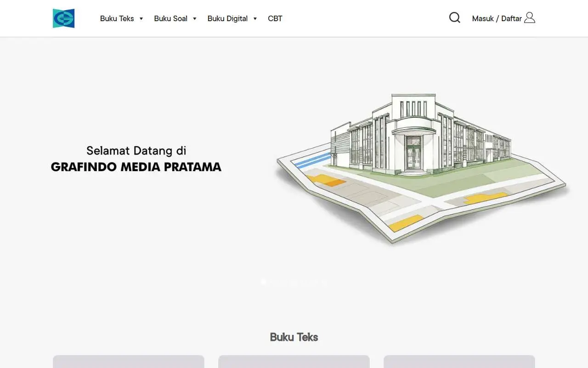Image resolution: width=588 pixels, height=368 pixels.
Task: Open the search magnifier icon
Action: pyautogui.click(x=455, y=18)
